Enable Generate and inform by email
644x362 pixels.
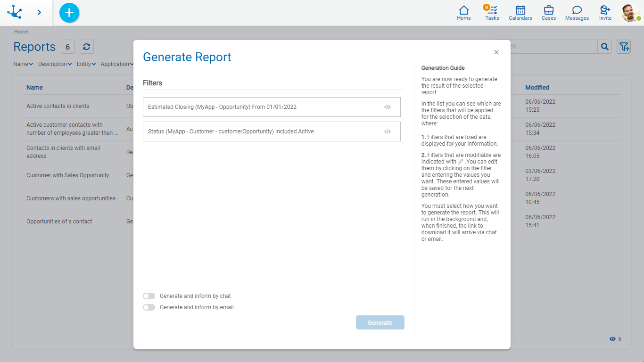[149, 307]
